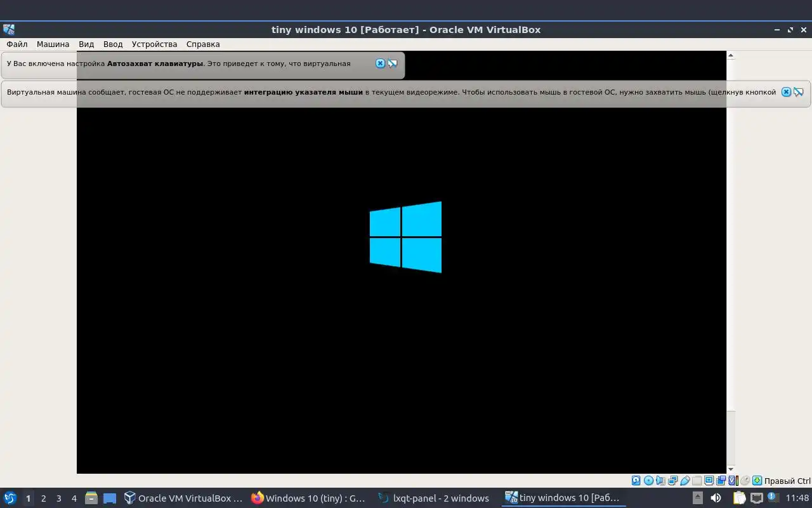Switch to workspace 2
The width and height of the screenshot is (812, 508).
click(43, 498)
